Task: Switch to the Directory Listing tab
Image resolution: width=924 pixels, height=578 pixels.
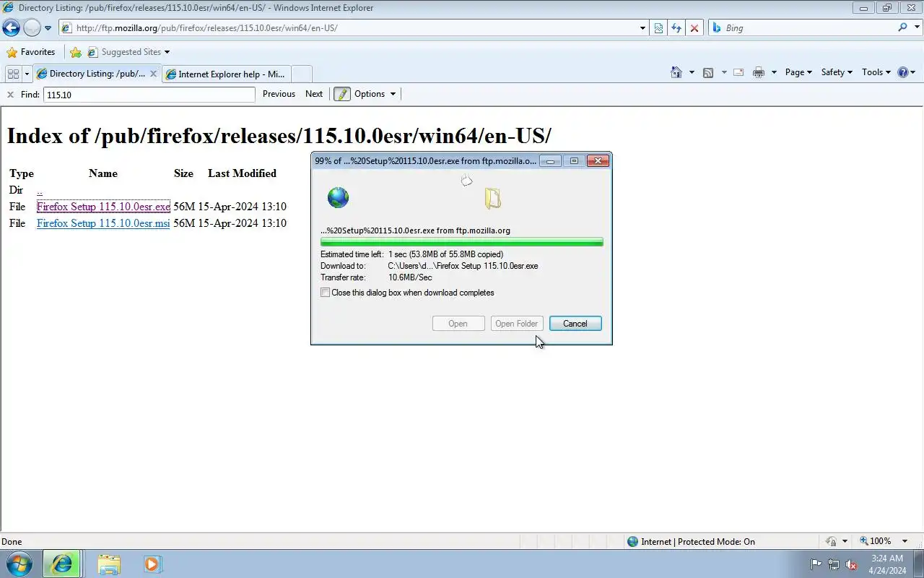Action: pyautogui.click(x=97, y=74)
